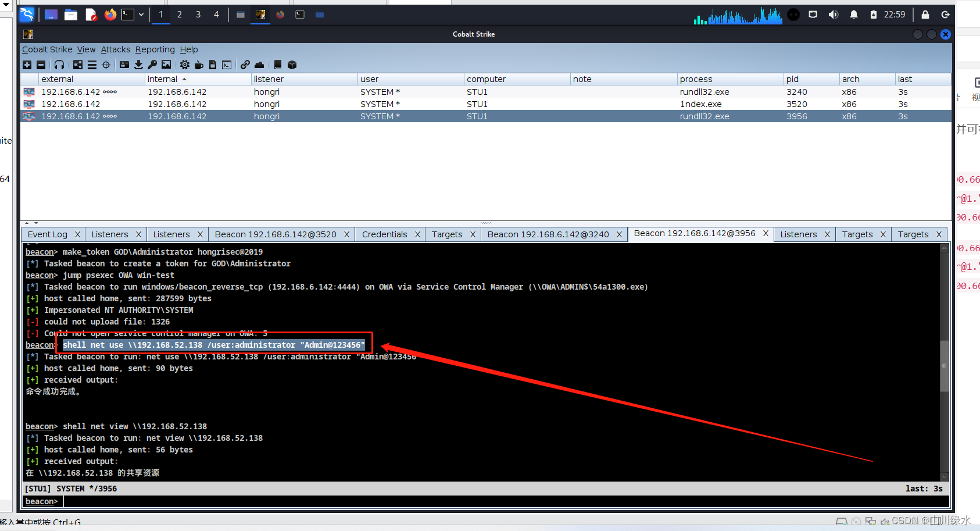Open Listeners via the headphones toolbar icon
Image resolution: width=980 pixels, height=531 pixels.
(59, 65)
